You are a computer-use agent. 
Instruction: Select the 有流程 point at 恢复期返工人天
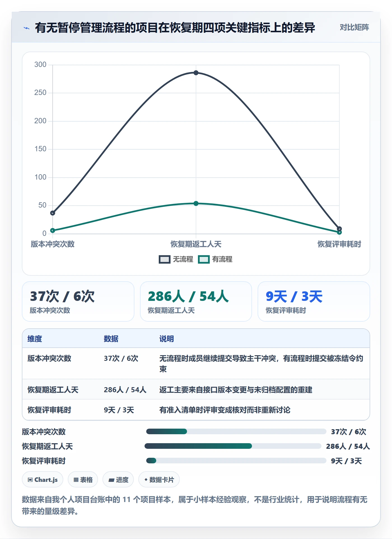tap(196, 203)
